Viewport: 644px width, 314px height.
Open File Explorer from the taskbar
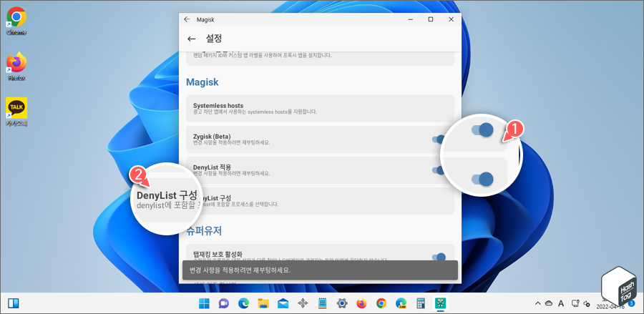click(x=263, y=303)
